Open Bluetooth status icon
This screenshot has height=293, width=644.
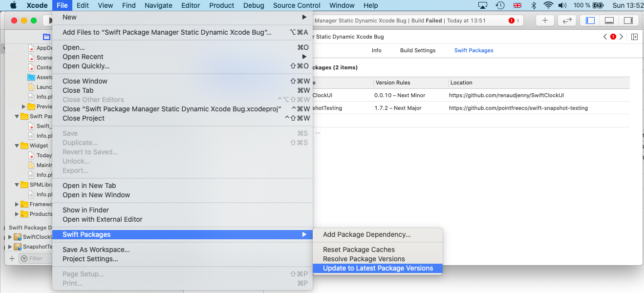click(x=534, y=5)
